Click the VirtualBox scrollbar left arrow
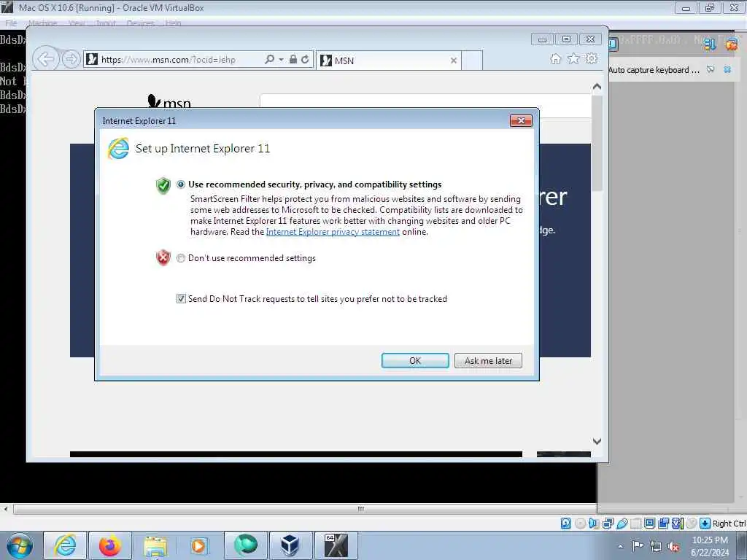The width and height of the screenshot is (747, 560). pos(6,508)
